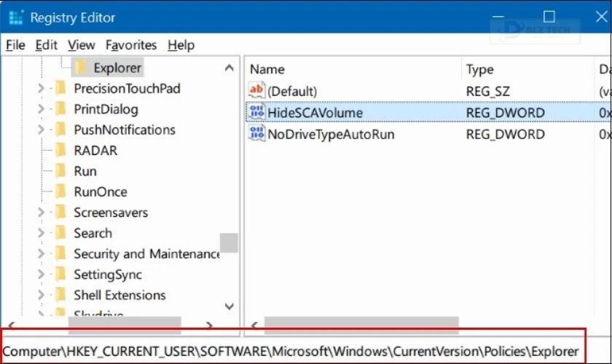This screenshot has height=364, width=612.
Task: Click the (Default) string value icon
Action: tap(256, 91)
